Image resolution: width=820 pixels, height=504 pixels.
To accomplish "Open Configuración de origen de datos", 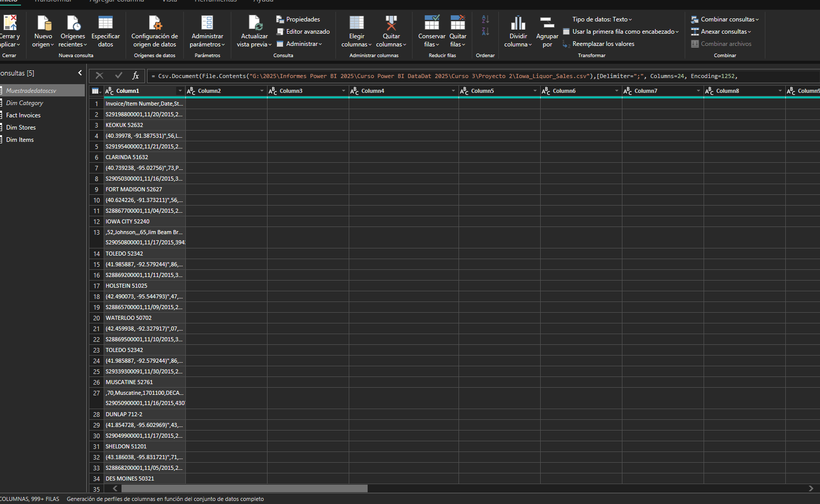I will pos(155,23).
